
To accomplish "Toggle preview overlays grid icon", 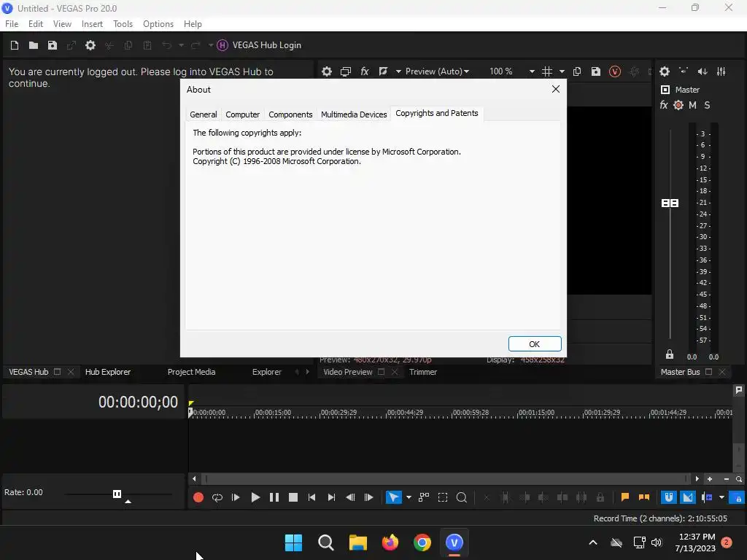I will point(547,71).
